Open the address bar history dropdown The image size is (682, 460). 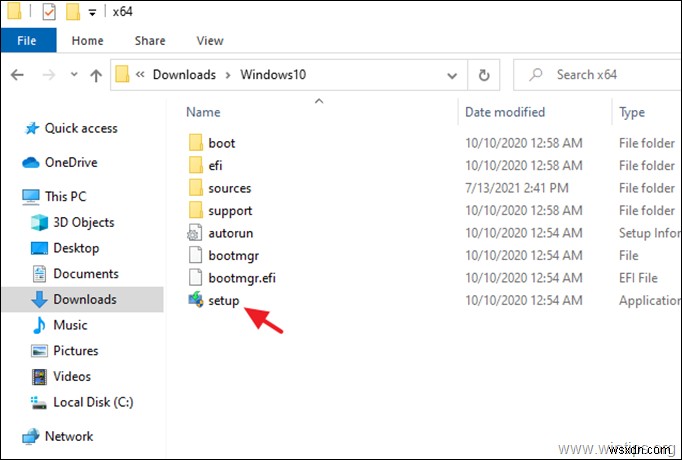coord(452,76)
